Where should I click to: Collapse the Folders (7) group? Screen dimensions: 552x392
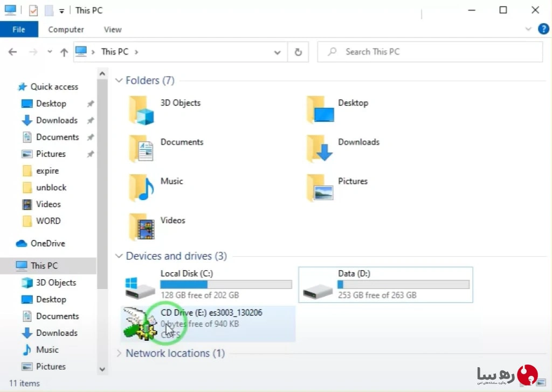(x=119, y=80)
